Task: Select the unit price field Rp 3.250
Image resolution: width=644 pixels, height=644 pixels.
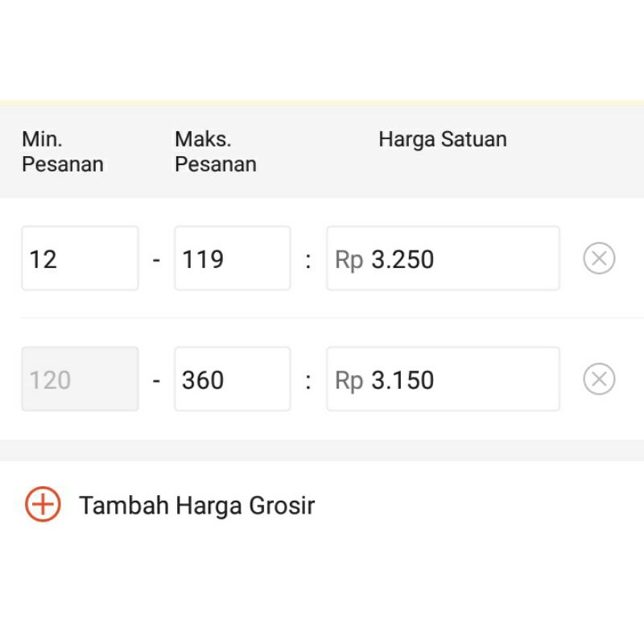Action: coord(444,258)
